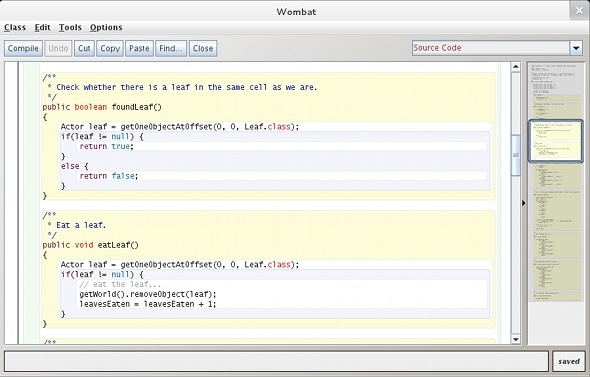
Task: Open the Source Code view dropdown
Action: [497, 48]
